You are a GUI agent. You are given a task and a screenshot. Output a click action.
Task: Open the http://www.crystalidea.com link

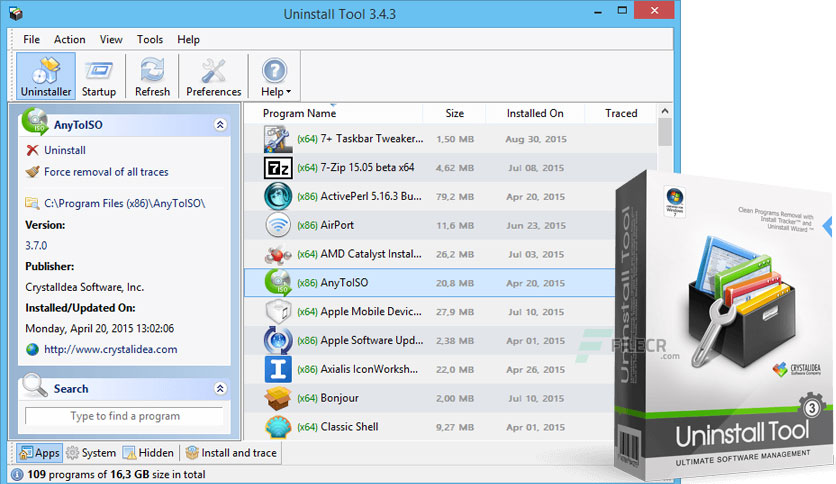click(110, 350)
